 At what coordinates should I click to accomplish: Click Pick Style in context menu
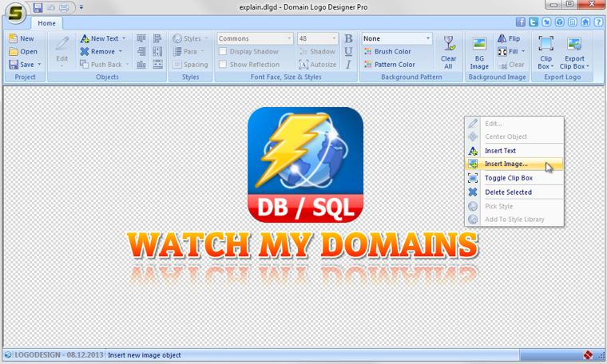point(514,206)
